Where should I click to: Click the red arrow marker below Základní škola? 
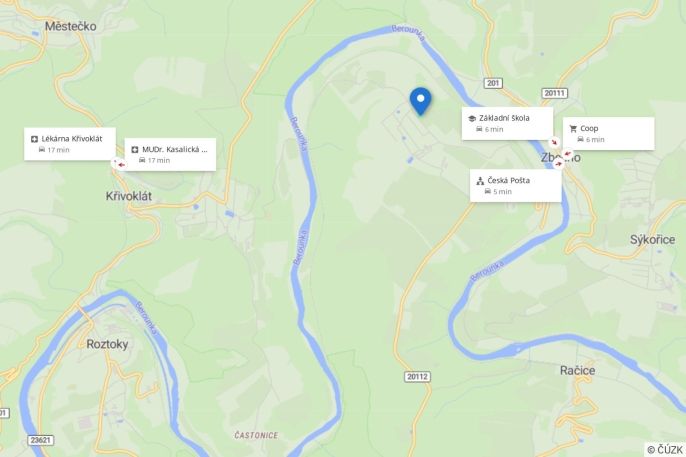point(555,142)
